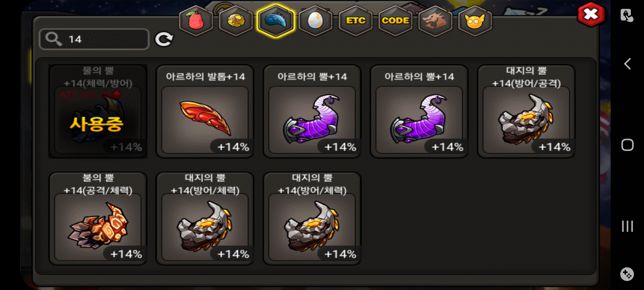Screen dimensions: 644x290
Task: Select 불의 뿔 +14(공격/체력) item
Action: [98, 219]
